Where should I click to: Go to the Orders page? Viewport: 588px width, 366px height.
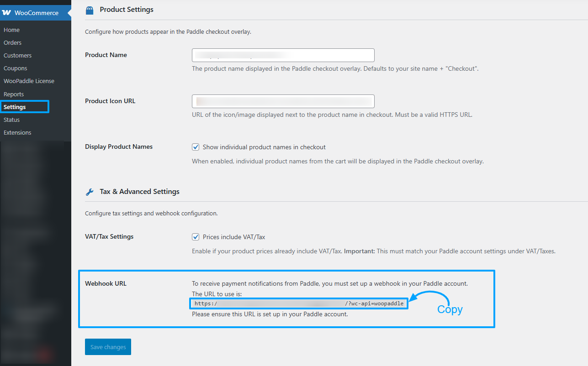13,42
